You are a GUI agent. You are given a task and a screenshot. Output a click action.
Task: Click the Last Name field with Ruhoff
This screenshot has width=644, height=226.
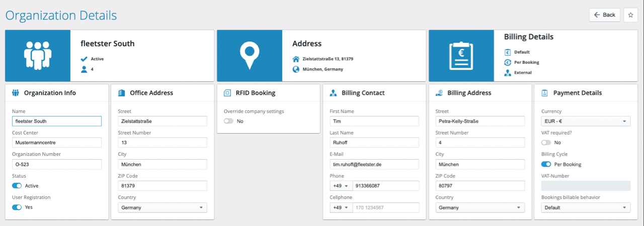pyautogui.click(x=374, y=143)
